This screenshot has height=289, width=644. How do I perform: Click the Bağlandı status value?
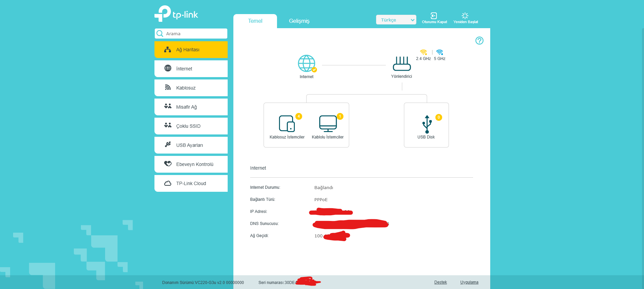[324, 188]
